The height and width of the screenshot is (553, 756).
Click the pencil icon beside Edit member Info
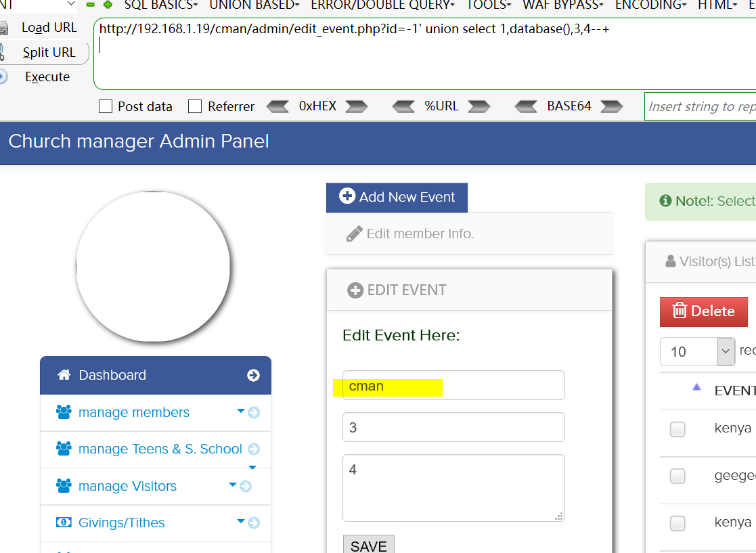[x=355, y=234]
